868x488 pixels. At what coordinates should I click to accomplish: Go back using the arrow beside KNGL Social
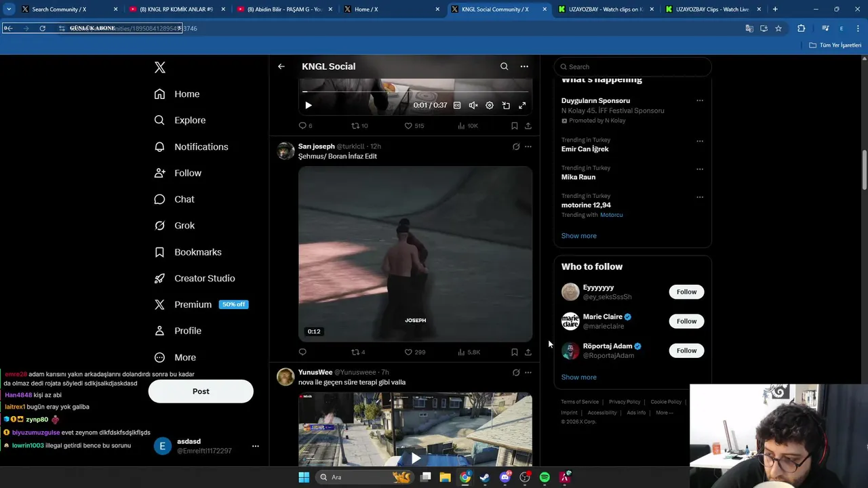(x=281, y=66)
